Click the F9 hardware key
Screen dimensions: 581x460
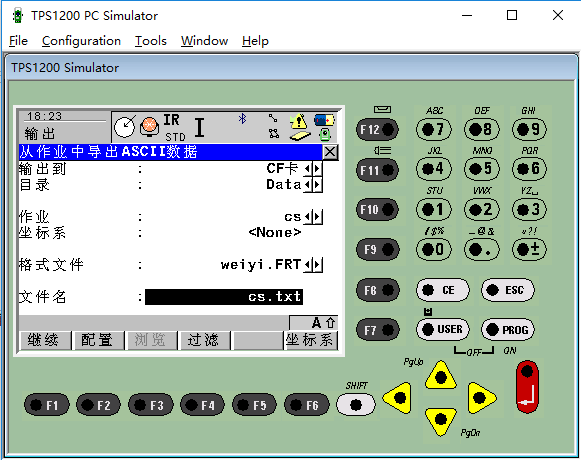point(377,249)
